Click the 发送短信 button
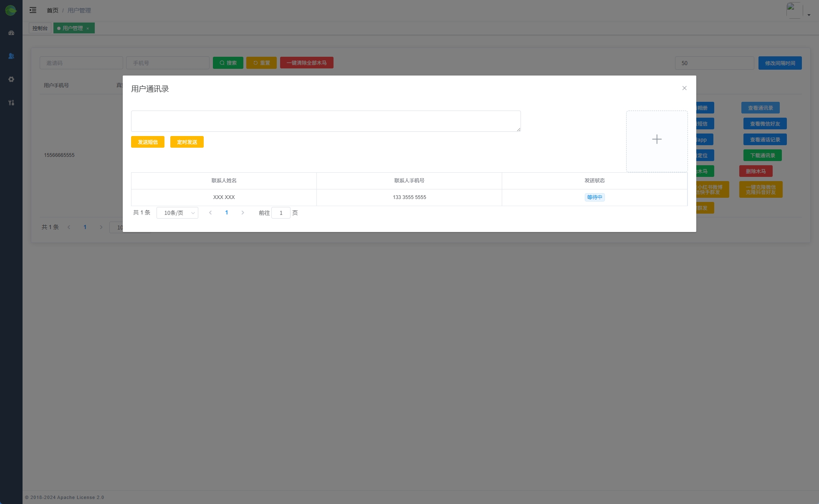819x504 pixels. (148, 142)
